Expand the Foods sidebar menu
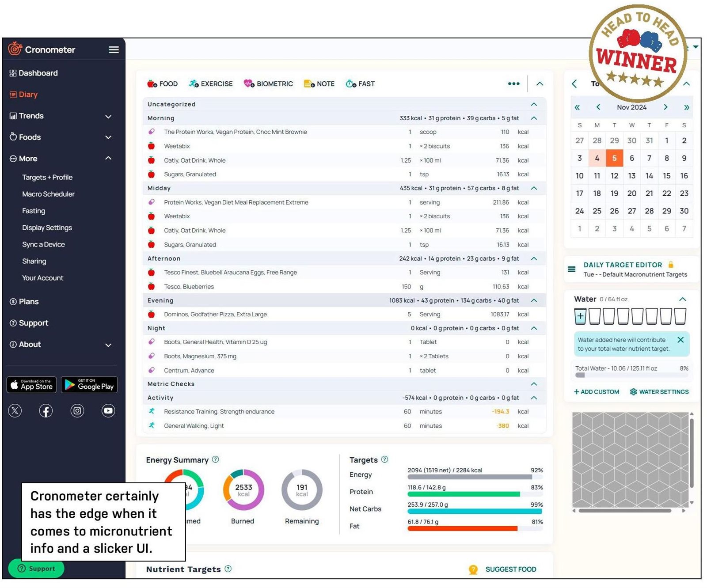This screenshot has width=707, height=588. pyautogui.click(x=108, y=137)
